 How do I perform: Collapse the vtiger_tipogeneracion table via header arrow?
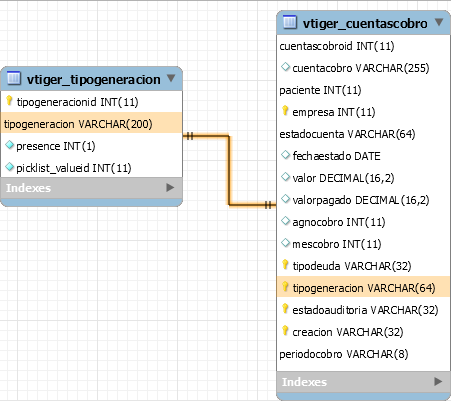coord(171,78)
